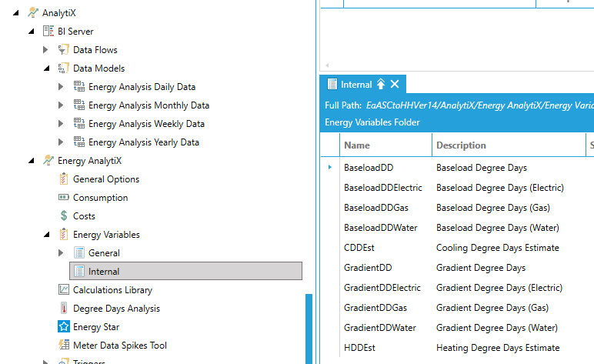Select the Consumption meter icon
Image resolution: width=594 pixels, height=364 pixels.
65,198
